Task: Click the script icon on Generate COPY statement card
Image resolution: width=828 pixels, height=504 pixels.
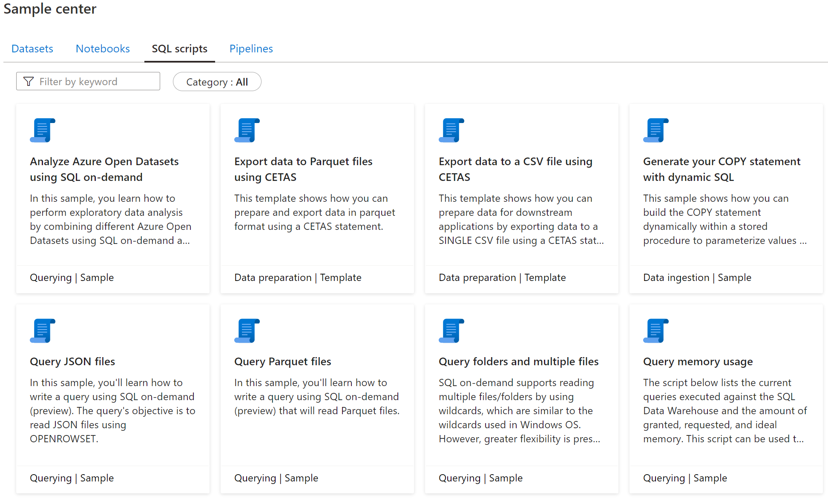Action: 656,130
